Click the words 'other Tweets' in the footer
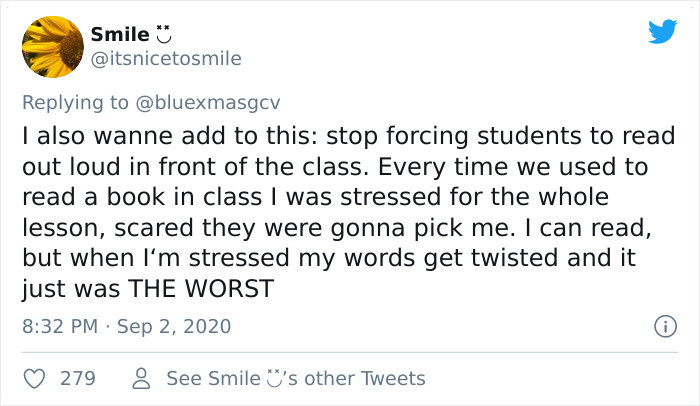This screenshot has width=700, height=406. click(x=365, y=379)
